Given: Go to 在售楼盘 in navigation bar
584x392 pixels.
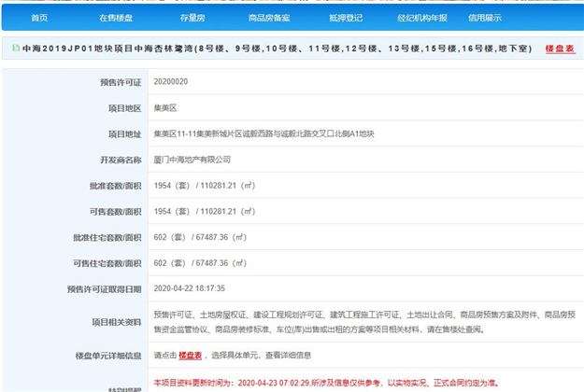Looking at the screenshot, I should tap(116, 18).
